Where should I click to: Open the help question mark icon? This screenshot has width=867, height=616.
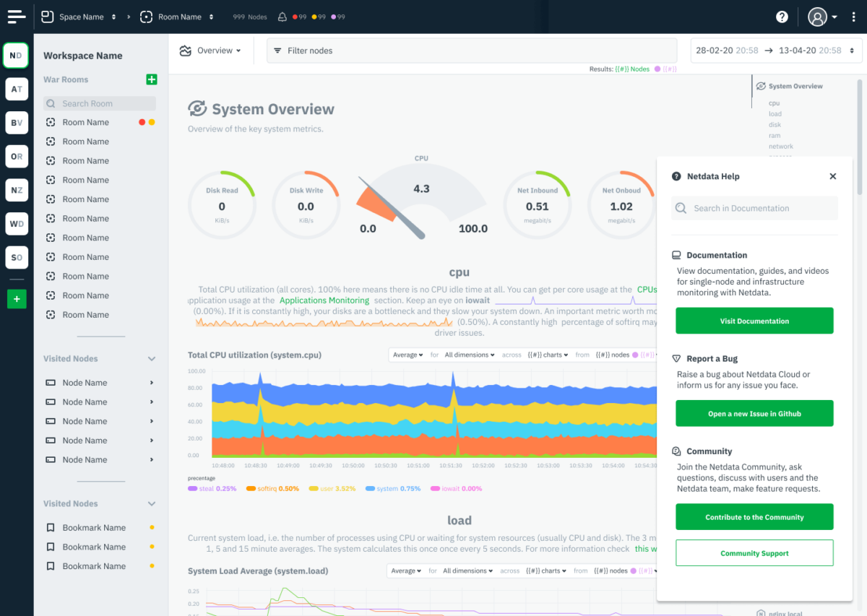(x=782, y=17)
